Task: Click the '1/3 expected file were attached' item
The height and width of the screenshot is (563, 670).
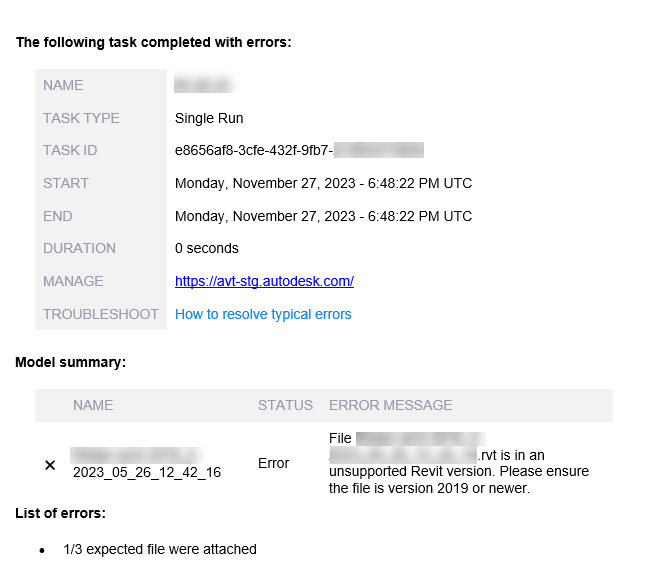Action: point(160,549)
